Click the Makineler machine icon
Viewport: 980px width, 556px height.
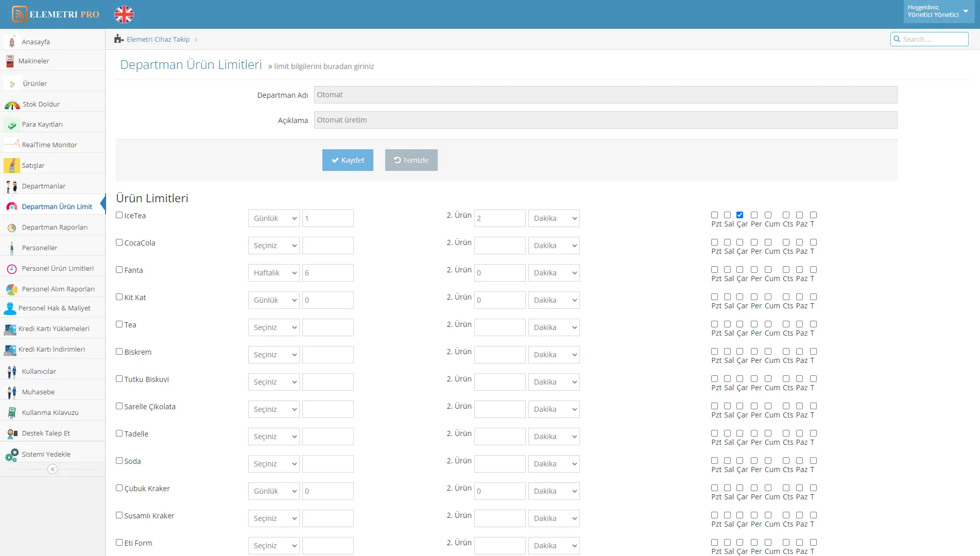click(x=10, y=61)
